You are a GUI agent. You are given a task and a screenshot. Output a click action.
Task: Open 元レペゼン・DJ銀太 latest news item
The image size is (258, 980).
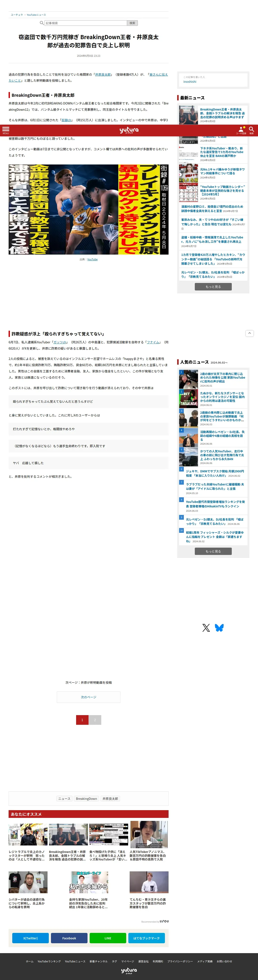(x=213, y=274)
